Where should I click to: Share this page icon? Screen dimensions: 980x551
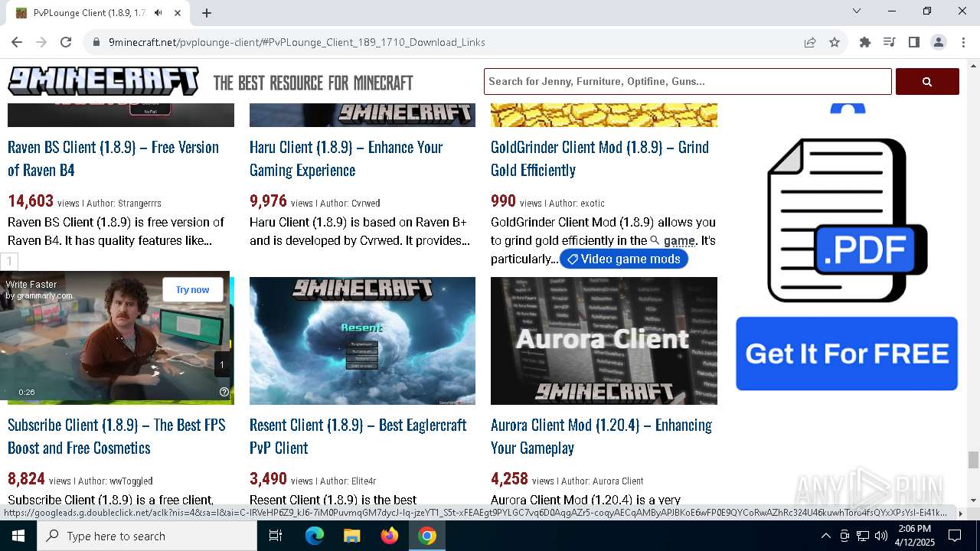(x=810, y=42)
